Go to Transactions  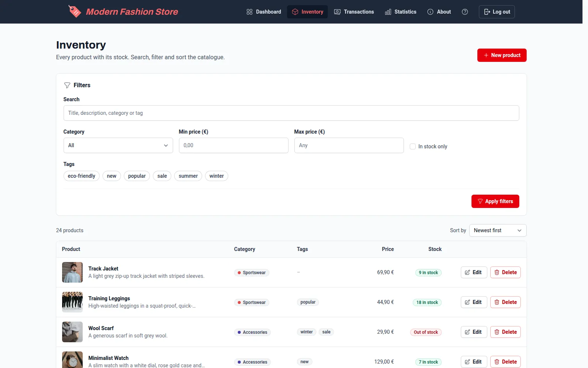[354, 12]
